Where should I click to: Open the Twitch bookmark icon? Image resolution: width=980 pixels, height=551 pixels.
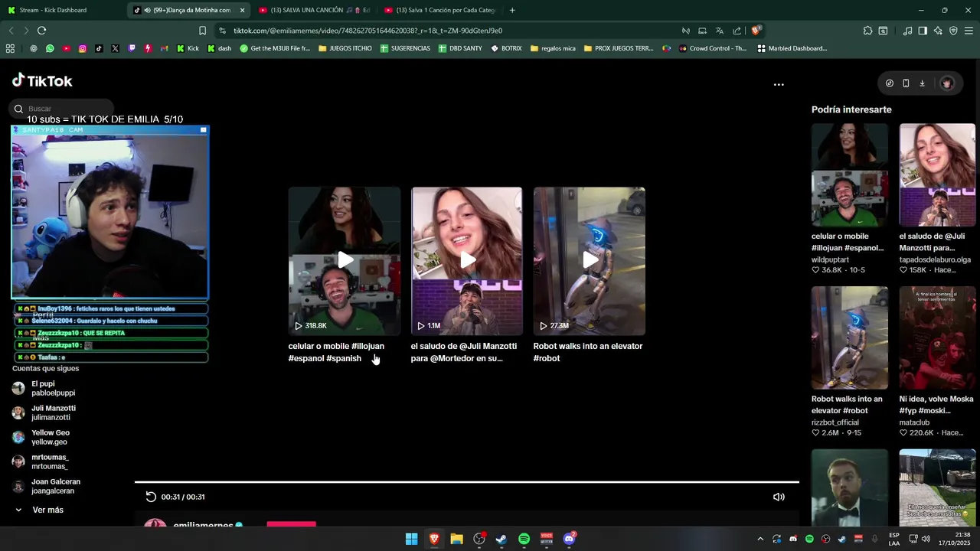click(x=132, y=48)
